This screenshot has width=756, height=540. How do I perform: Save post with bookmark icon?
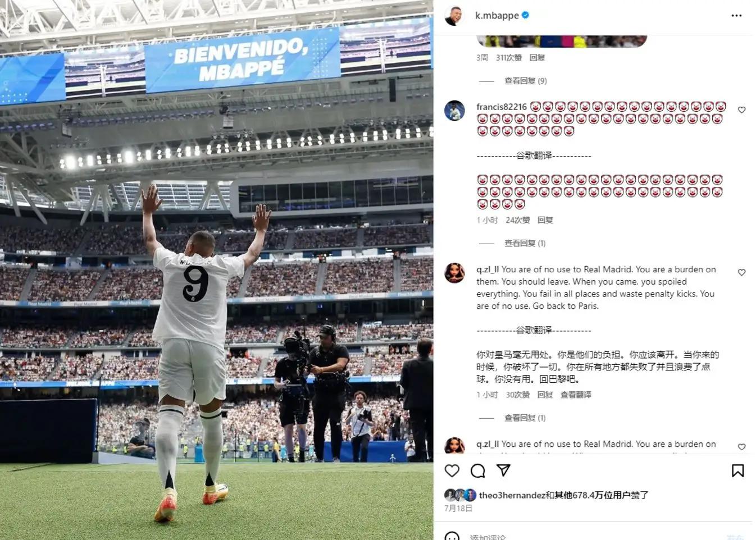tap(737, 470)
